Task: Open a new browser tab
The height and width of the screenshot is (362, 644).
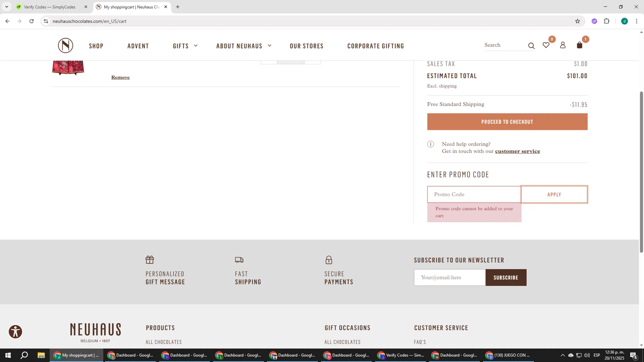Action: coord(178,7)
